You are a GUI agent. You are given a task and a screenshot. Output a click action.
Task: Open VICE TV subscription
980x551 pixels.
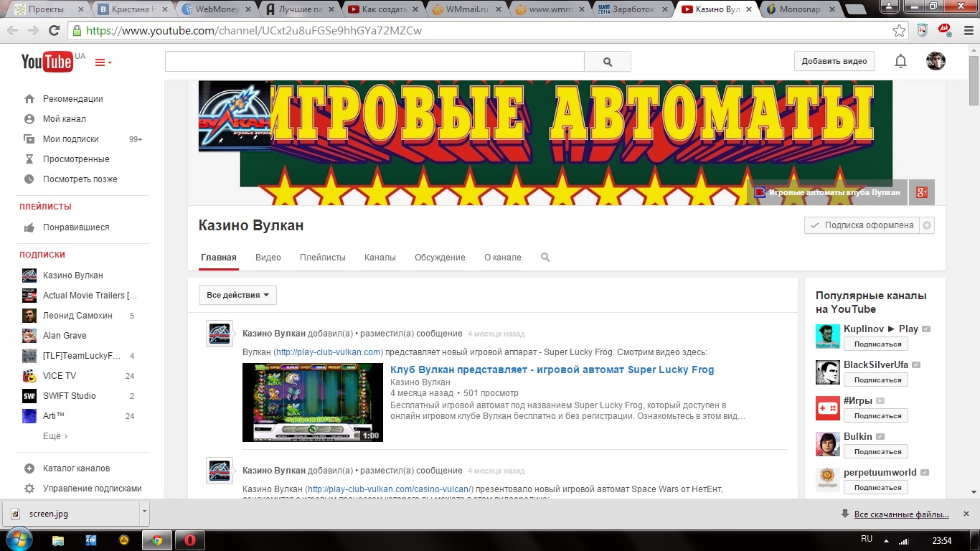pos(60,376)
